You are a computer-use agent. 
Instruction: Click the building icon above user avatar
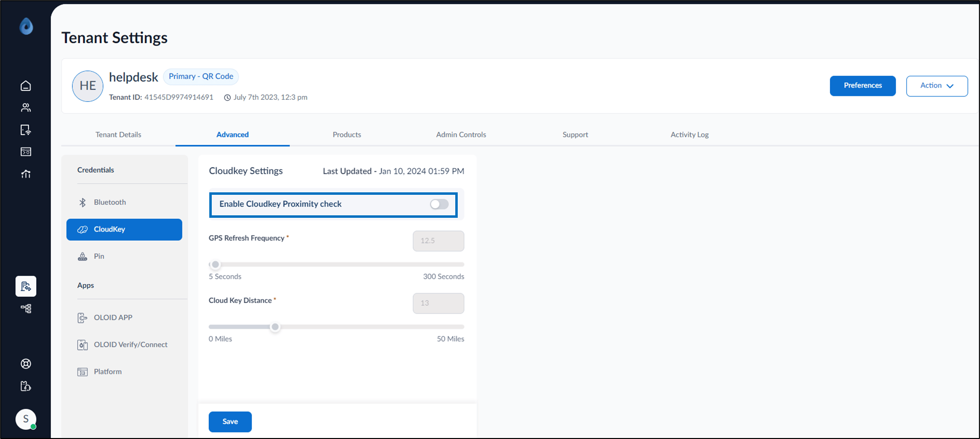[x=26, y=386]
